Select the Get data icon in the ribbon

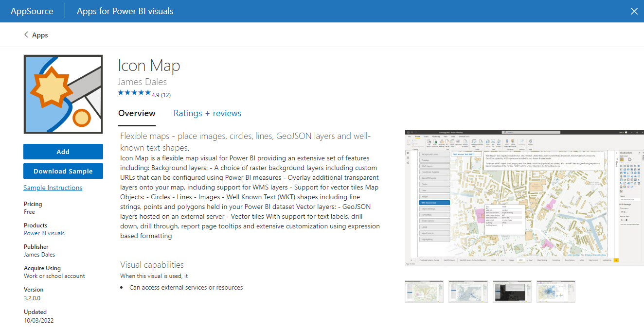point(429,142)
